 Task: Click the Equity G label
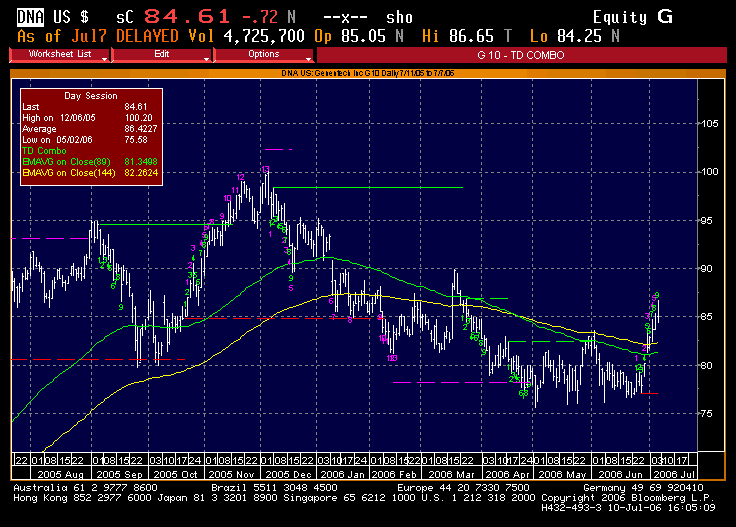coord(632,17)
